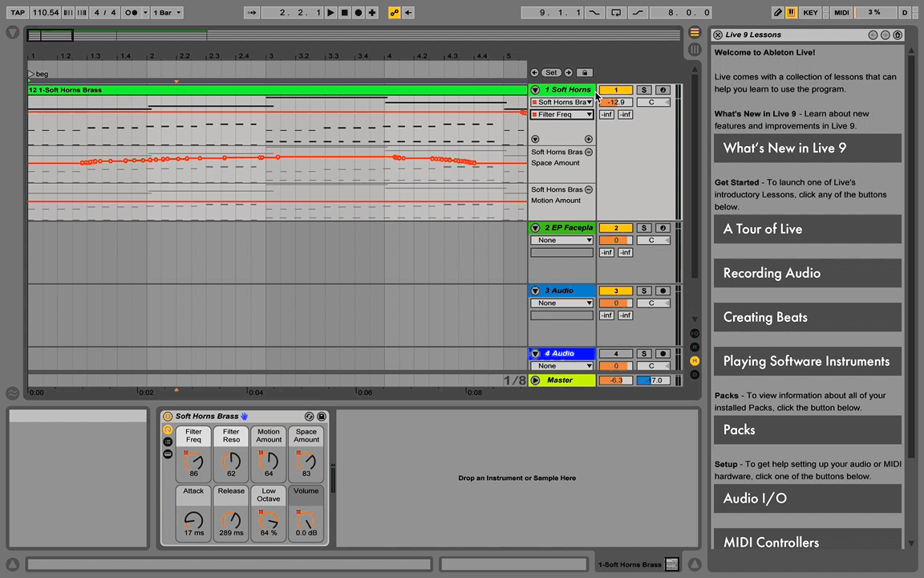
Task: Toggle the Punch-In switch
Action: pos(594,12)
